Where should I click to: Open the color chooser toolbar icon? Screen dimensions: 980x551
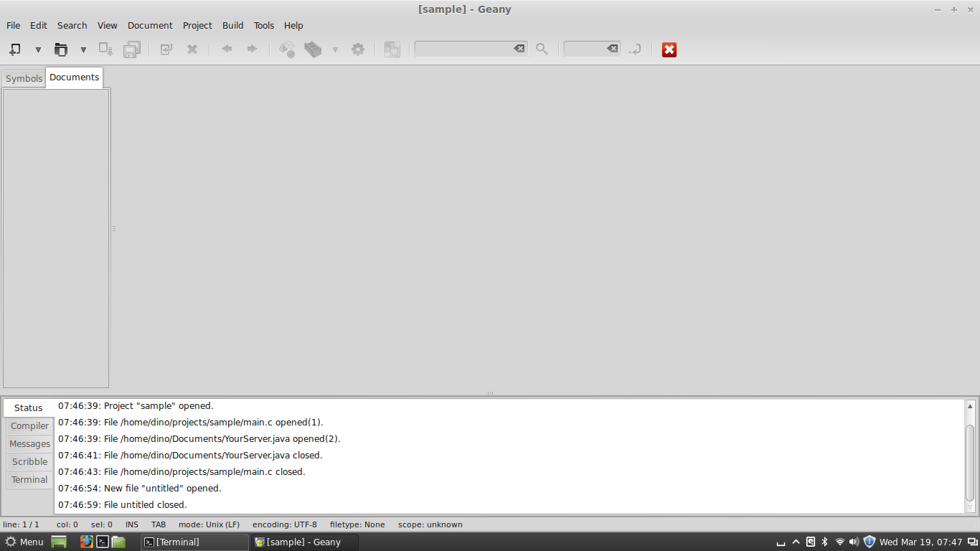(392, 50)
